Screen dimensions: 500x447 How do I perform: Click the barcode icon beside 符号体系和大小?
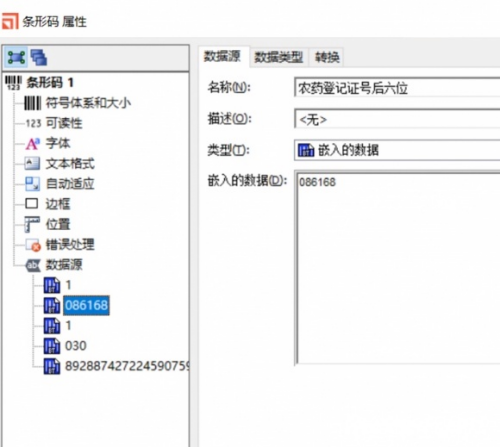(x=32, y=103)
